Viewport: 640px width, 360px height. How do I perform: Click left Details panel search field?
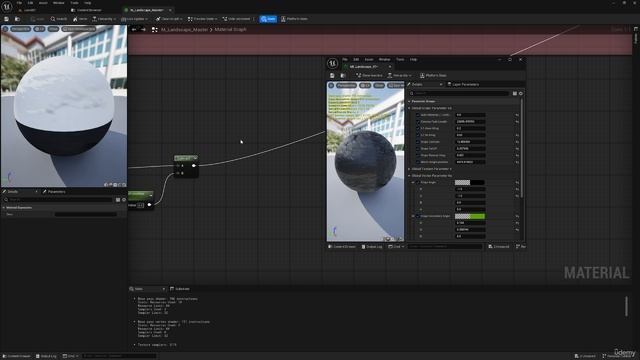[x=59, y=200]
